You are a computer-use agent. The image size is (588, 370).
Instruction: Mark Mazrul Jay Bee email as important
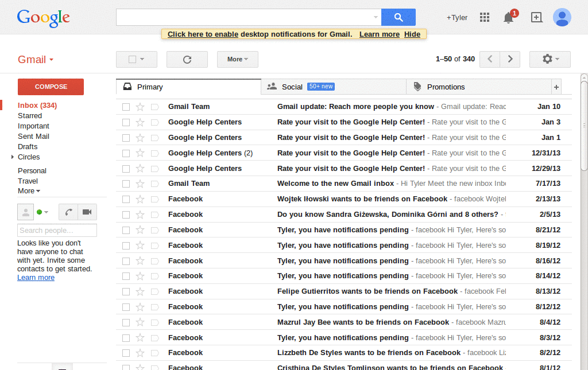154,322
